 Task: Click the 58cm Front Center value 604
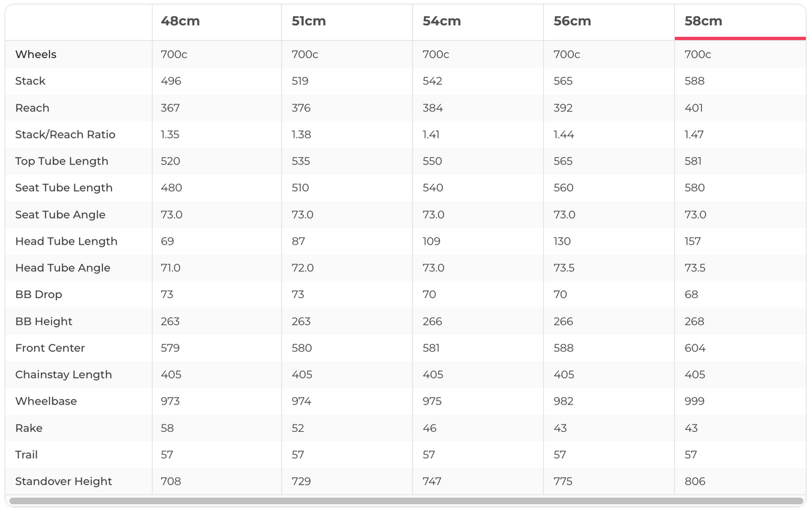(x=695, y=348)
